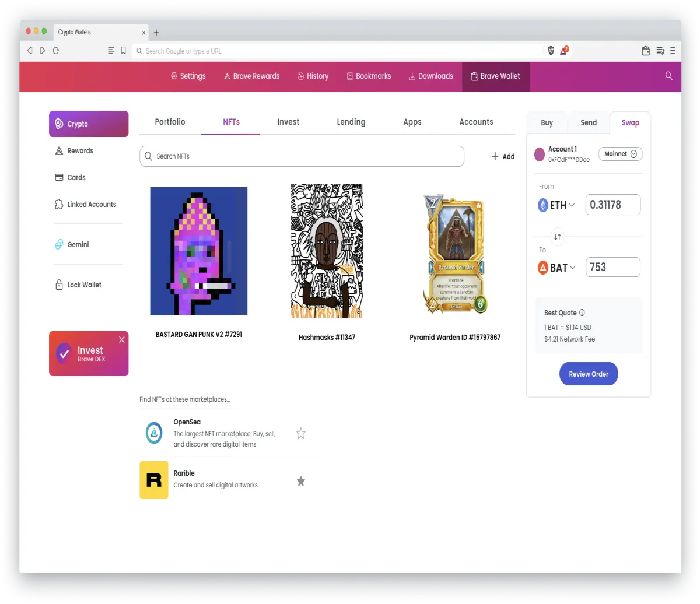Open the Hashmasks #11347 NFT image
This screenshot has height=604, width=700.
327,251
